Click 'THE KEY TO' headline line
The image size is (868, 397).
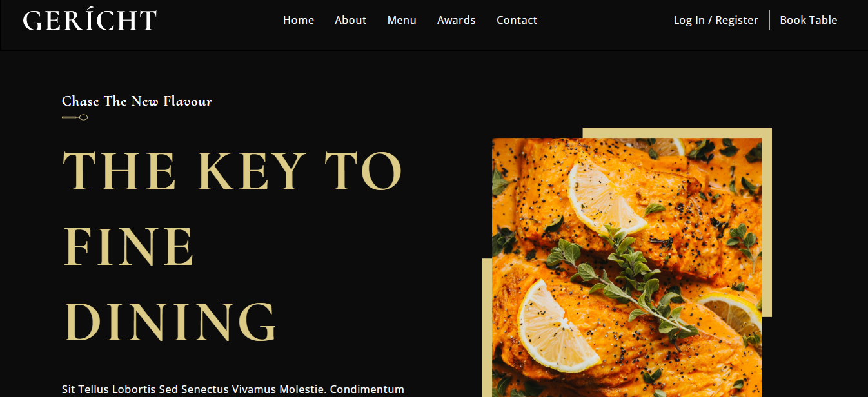tap(232, 171)
